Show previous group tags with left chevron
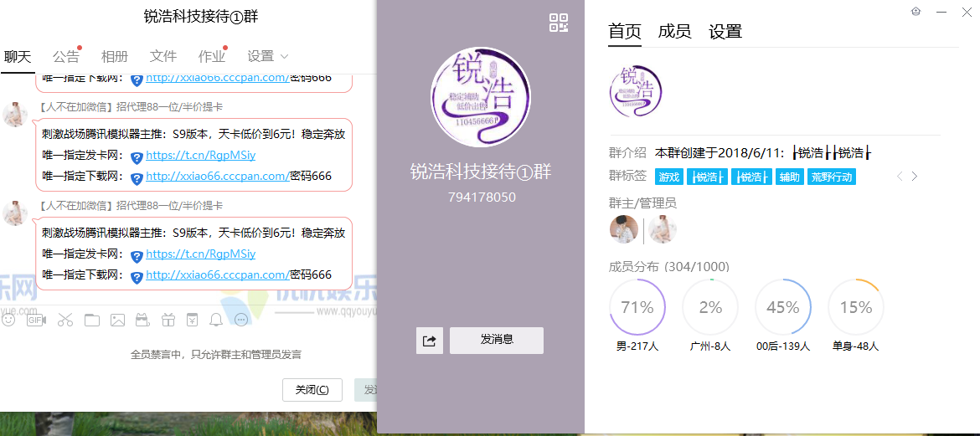The width and height of the screenshot is (980, 436). [900, 177]
